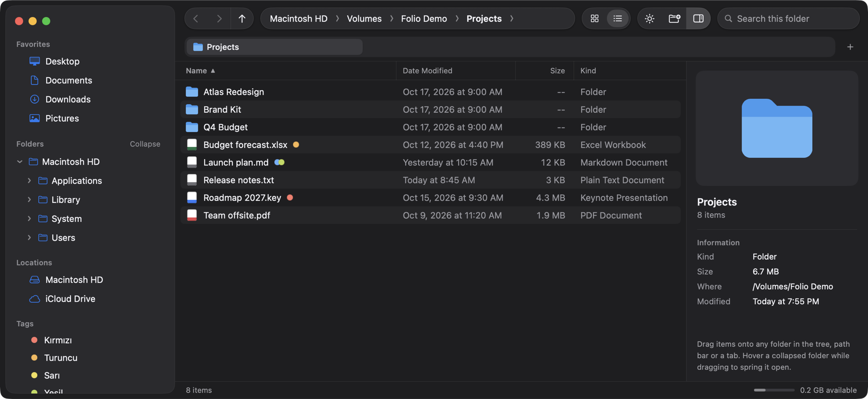
Task: Expand the Library folder
Action: click(29, 200)
